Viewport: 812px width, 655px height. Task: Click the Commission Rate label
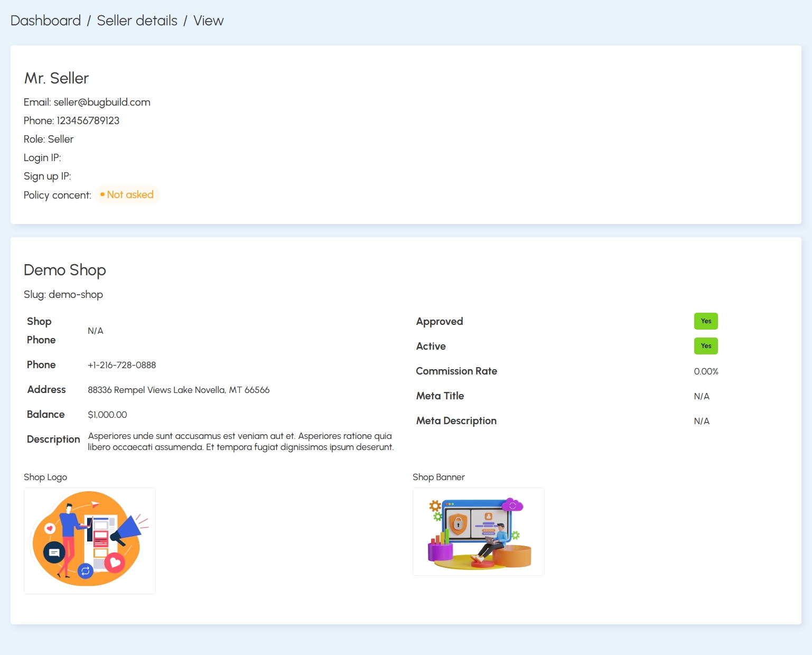456,371
